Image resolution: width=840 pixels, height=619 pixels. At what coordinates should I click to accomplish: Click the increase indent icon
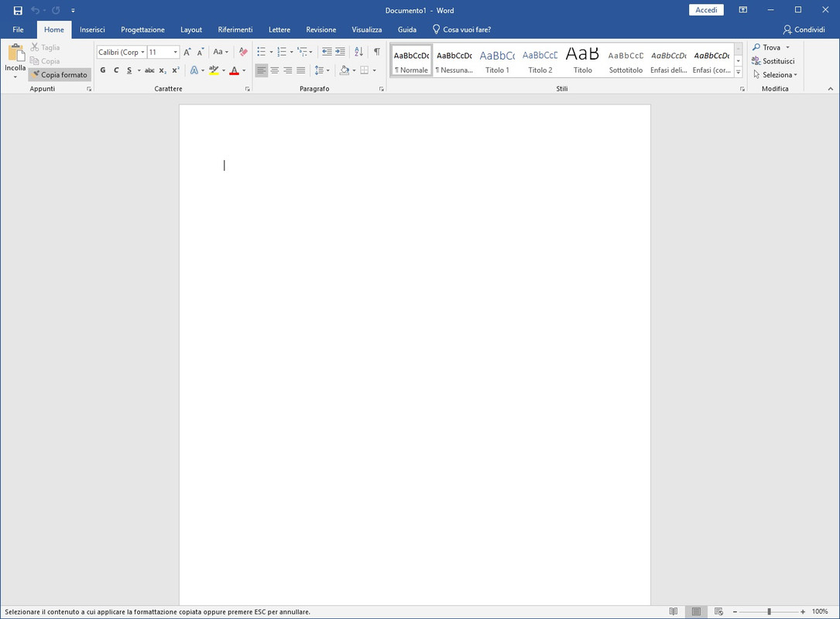coord(340,52)
